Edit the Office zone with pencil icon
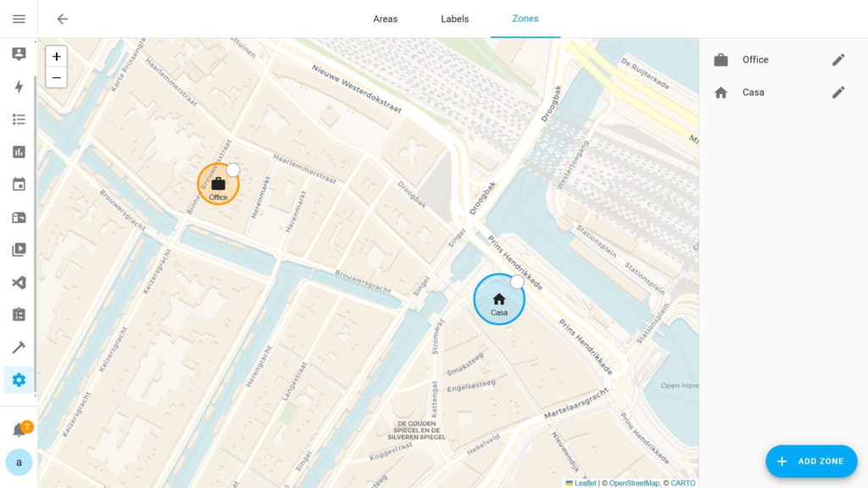The height and width of the screenshot is (488, 868). 838,59
